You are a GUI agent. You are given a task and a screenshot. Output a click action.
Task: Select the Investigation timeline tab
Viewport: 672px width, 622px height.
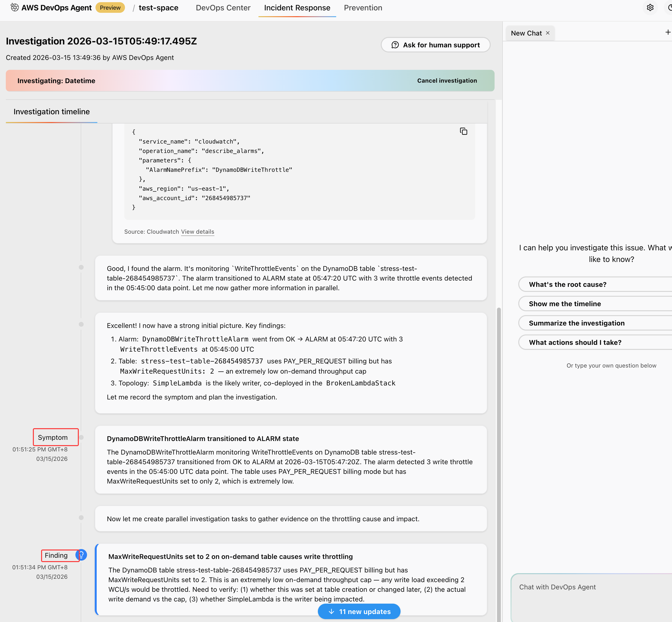[51, 112]
